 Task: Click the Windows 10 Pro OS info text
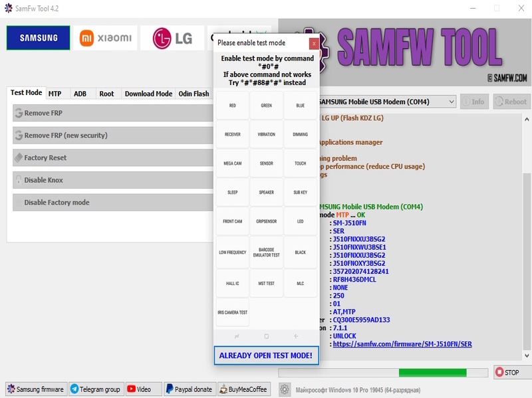click(358, 390)
